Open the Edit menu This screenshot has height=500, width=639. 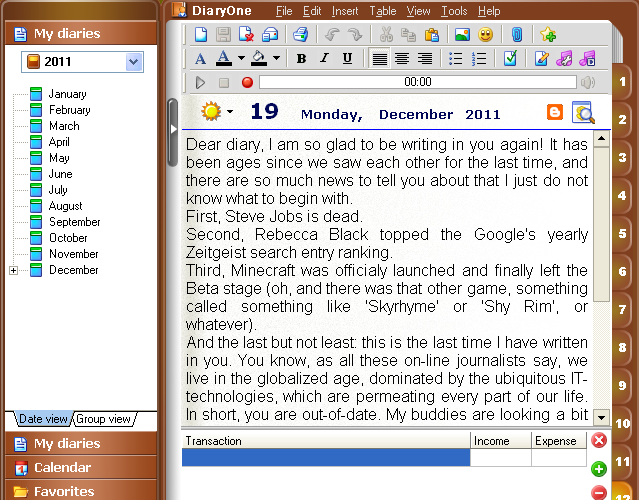[312, 11]
